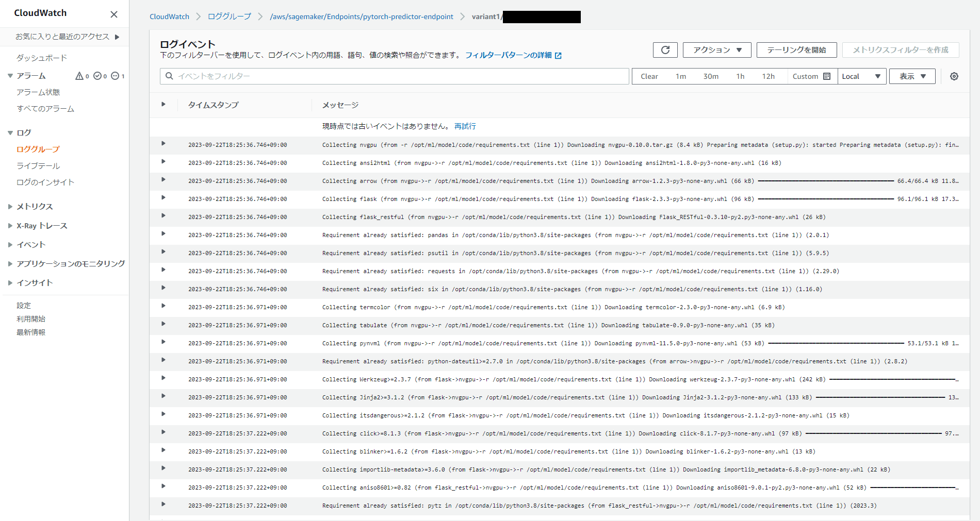This screenshot has height=521, width=980.
Task: Select the 30m time range
Action: pyautogui.click(x=710, y=76)
